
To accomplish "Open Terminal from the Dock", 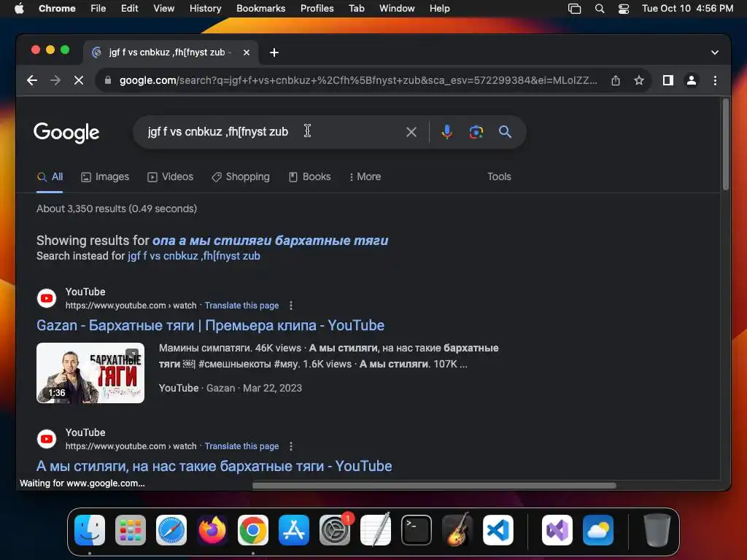I will (417, 530).
